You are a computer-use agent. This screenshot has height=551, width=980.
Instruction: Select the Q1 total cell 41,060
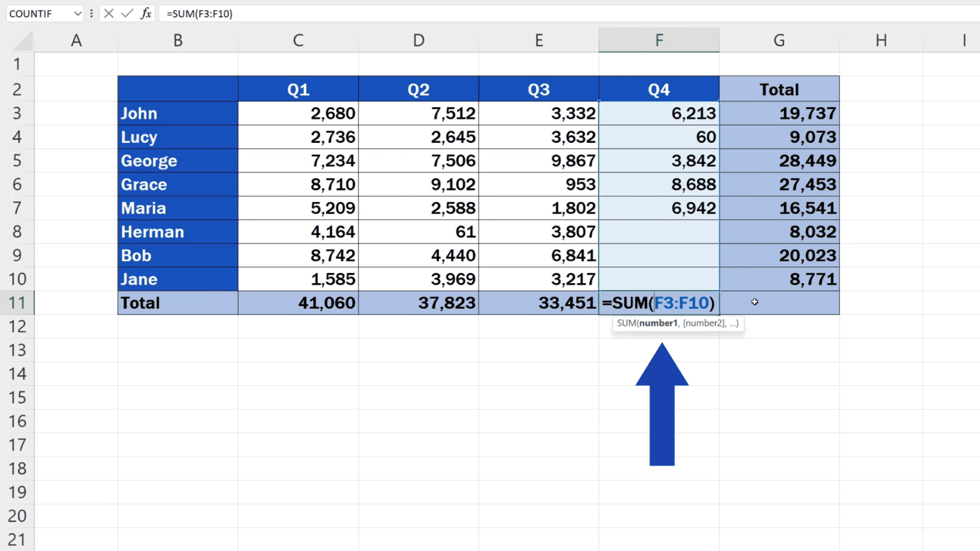pos(298,303)
